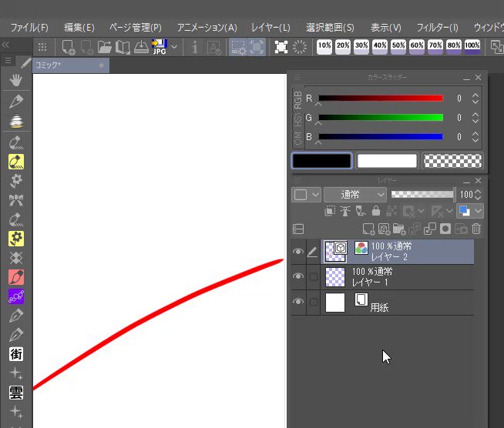Switch to the HSV color tab
The height and width of the screenshot is (428, 504).
(297, 121)
